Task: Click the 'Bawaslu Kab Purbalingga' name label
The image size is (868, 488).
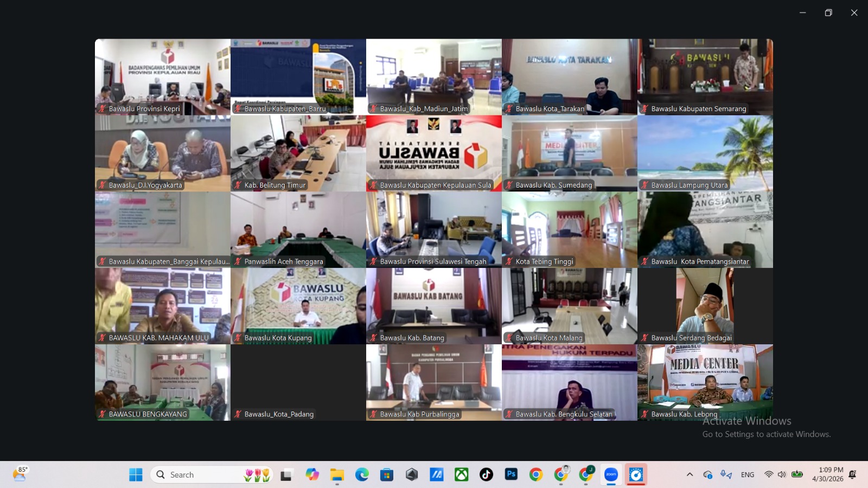Action: tap(420, 414)
